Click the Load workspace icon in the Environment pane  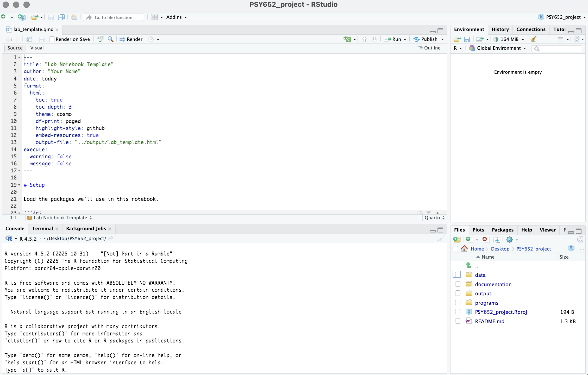pyautogui.click(x=457, y=39)
